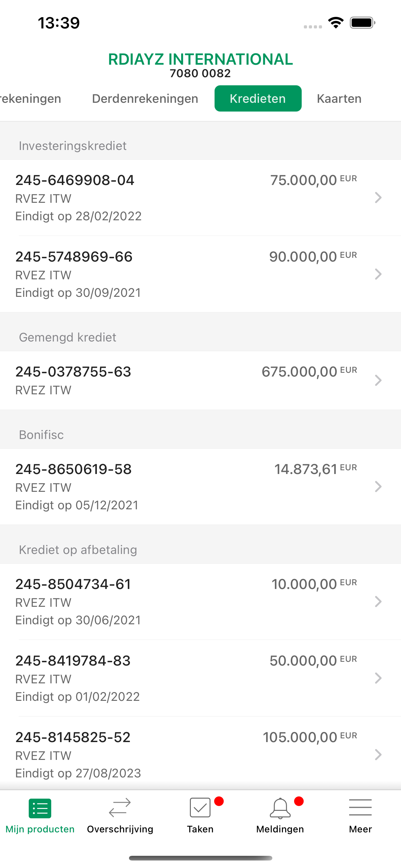401x868 pixels.
Task: Tap the Wi-Fi status icon
Action: 336,22
